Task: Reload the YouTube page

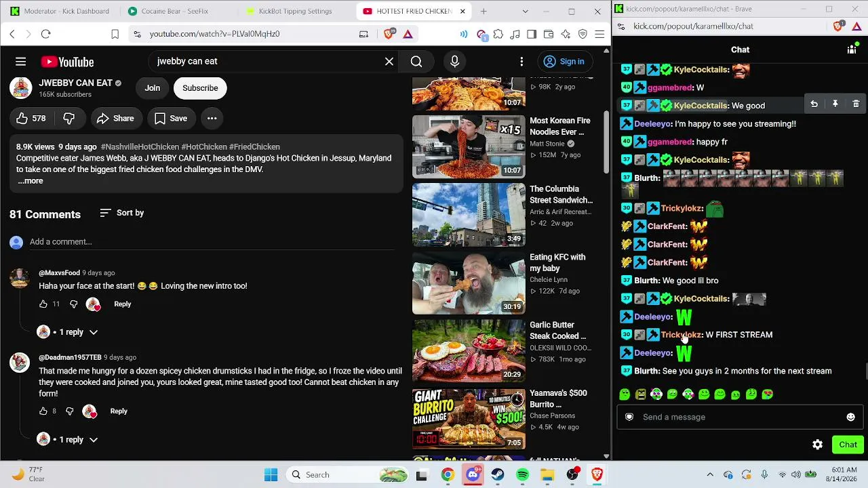Action: (46, 34)
